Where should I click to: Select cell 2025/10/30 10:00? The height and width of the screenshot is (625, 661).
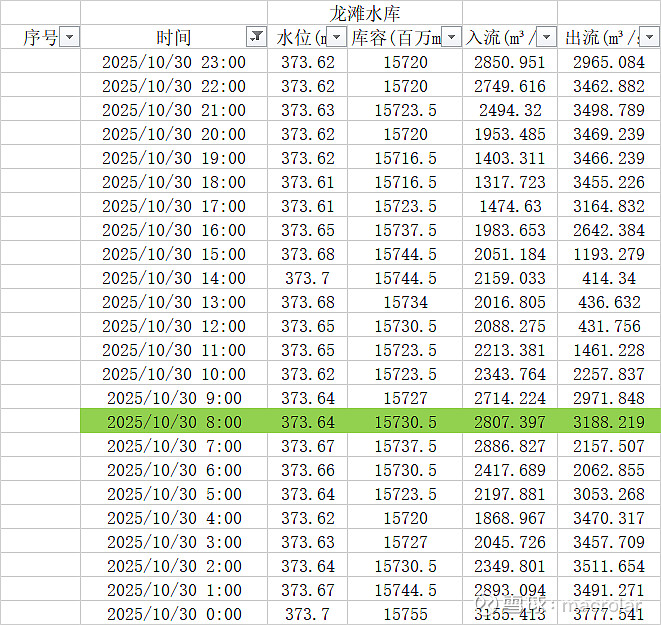click(174, 374)
